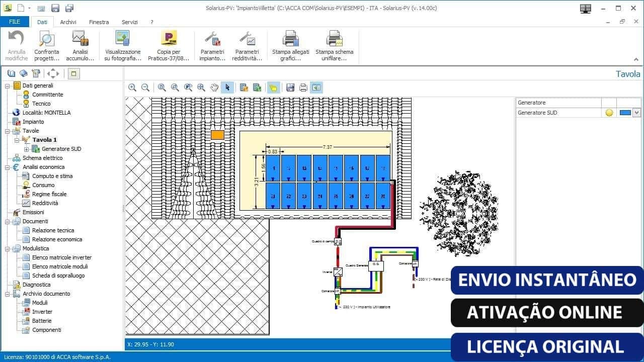Click the window layout icon in title bar

pyautogui.click(x=585, y=8)
